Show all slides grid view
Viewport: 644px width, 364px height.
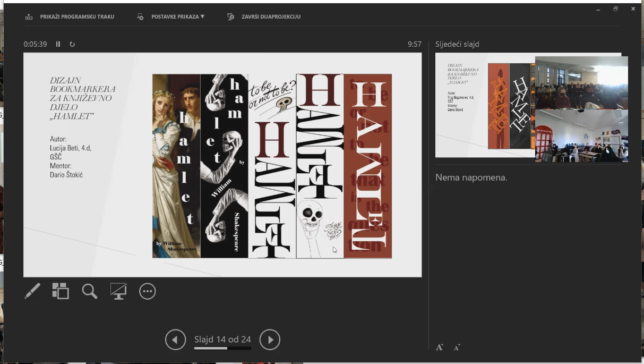pos(61,291)
